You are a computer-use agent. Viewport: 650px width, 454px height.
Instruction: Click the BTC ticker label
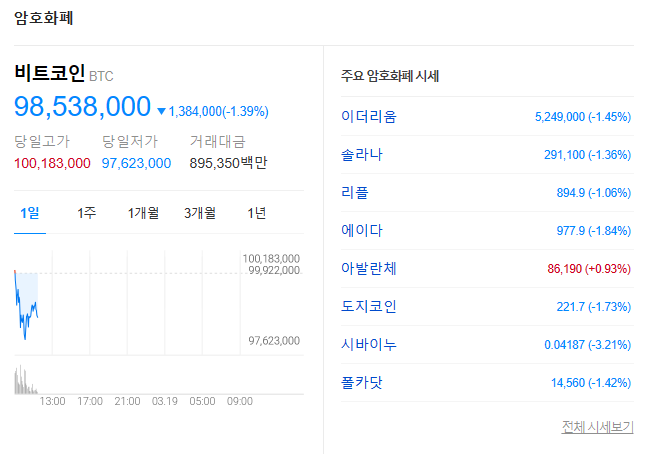[x=101, y=76]
